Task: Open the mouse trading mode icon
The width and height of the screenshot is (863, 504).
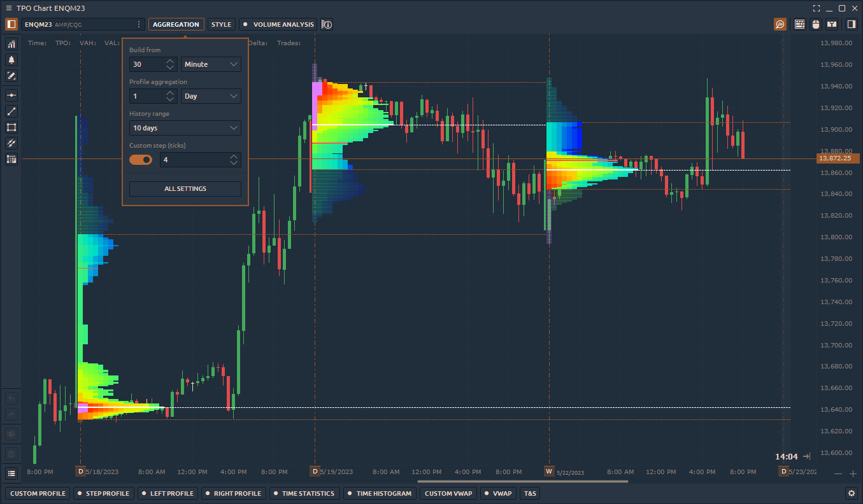Action: tap(815, 24)
